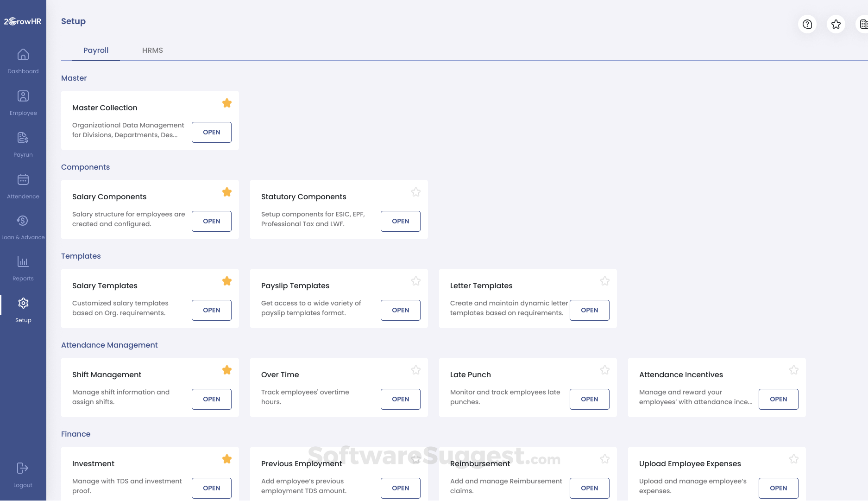
Task: Click the favorites star icon in the header
Action: click(836, 24)
